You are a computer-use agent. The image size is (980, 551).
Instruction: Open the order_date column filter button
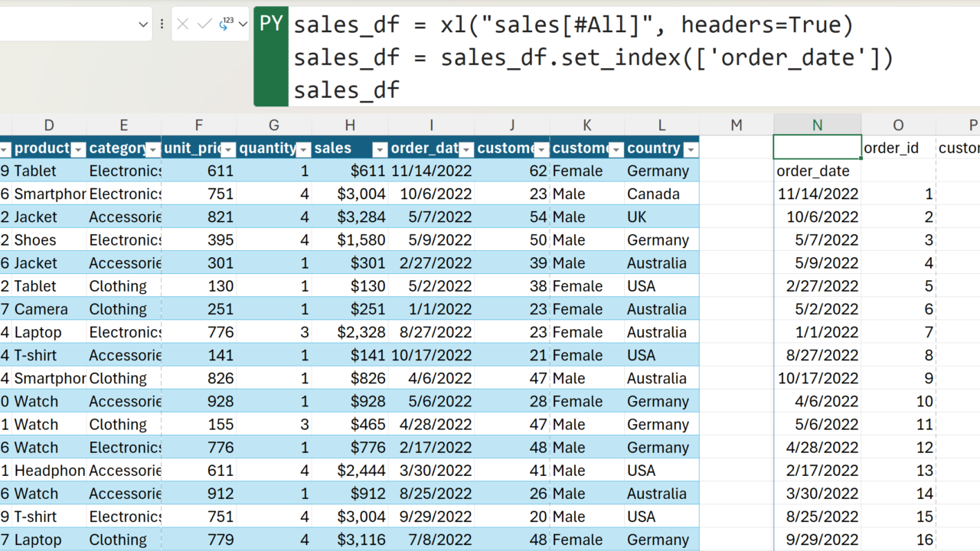click(x=466, y=149)
